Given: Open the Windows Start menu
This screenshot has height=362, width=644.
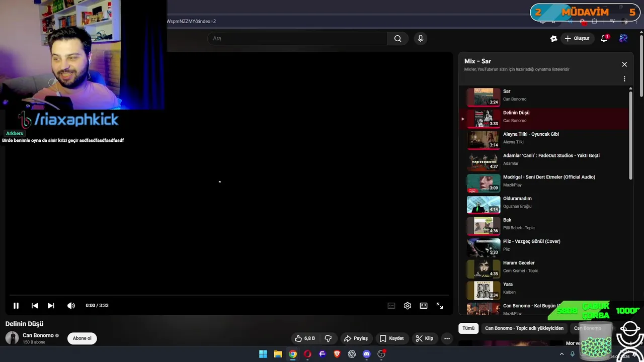Looking at the screenshot, I should pyautogui.click(x=263, y=354).
